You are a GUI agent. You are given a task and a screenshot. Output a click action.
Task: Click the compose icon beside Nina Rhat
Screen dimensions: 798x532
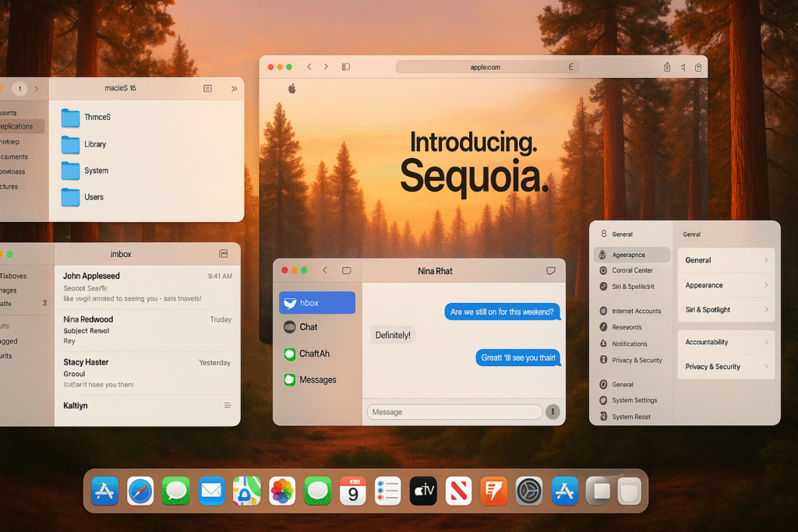coord(551,271)
